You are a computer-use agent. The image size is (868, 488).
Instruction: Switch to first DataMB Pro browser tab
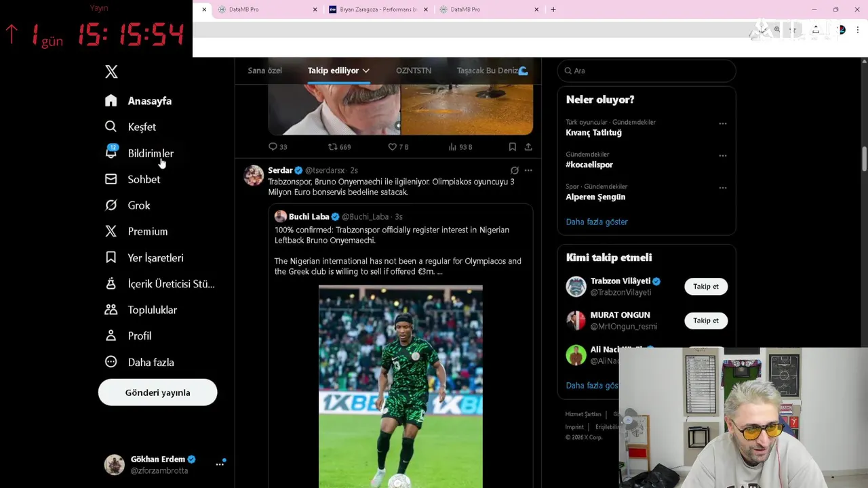coord(268,9)
